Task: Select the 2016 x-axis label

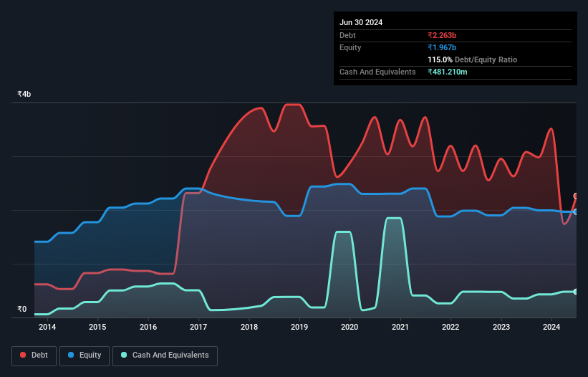Action: pos(148,327)
